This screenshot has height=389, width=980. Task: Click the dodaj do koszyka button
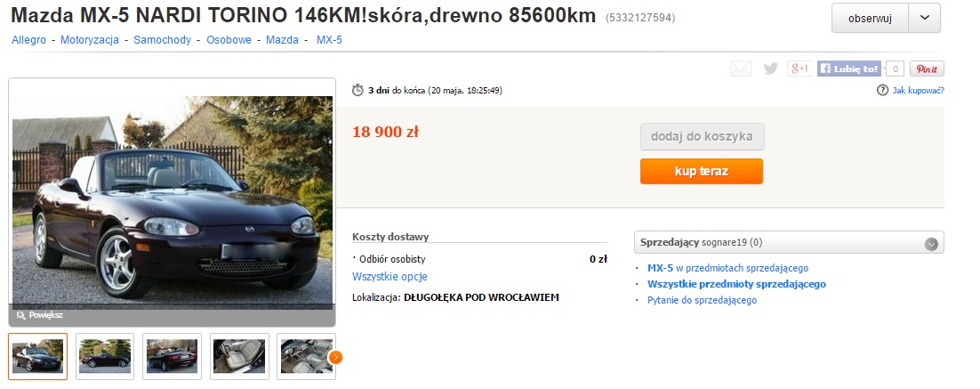tap(702, 136)
